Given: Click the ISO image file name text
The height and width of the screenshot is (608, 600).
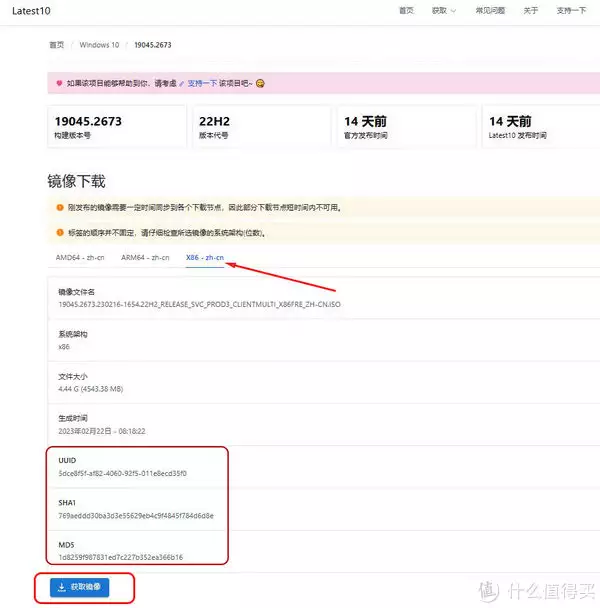Looking at the screenshot, I should pos(199,304).
